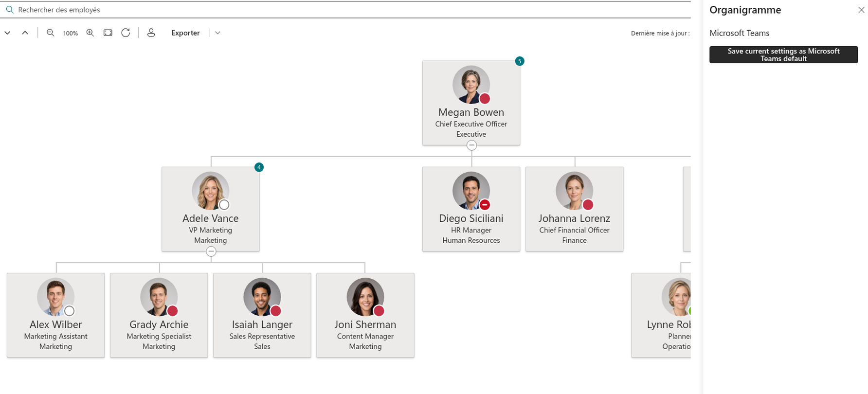Click the up chevron in toolbar
Image resolution: width=868 pixels, height=394 pixels.
pos(25,33)
